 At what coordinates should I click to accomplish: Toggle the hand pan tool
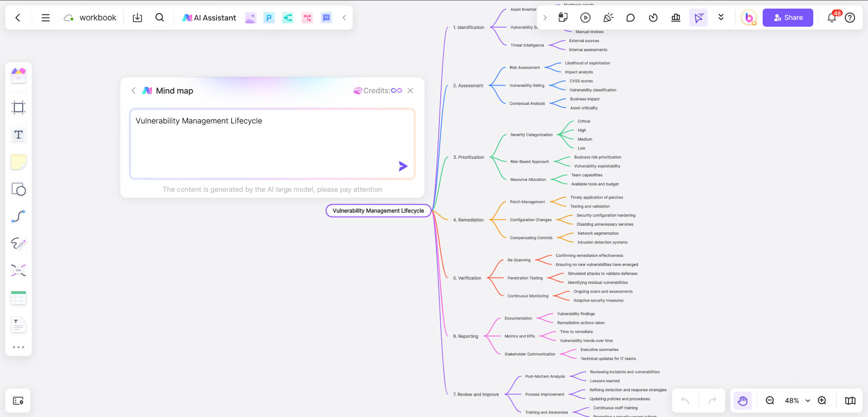tap(742, 400)
